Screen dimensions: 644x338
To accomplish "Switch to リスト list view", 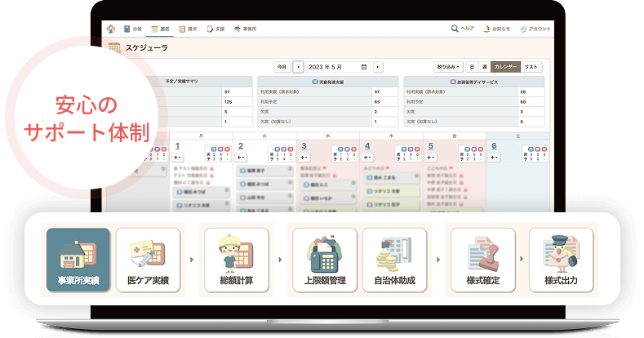I will (x=531, y=66).
